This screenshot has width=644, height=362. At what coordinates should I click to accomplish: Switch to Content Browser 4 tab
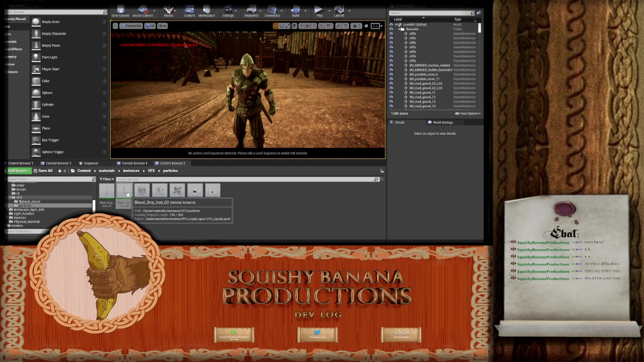pyautogui.click(x=132, y=163)
